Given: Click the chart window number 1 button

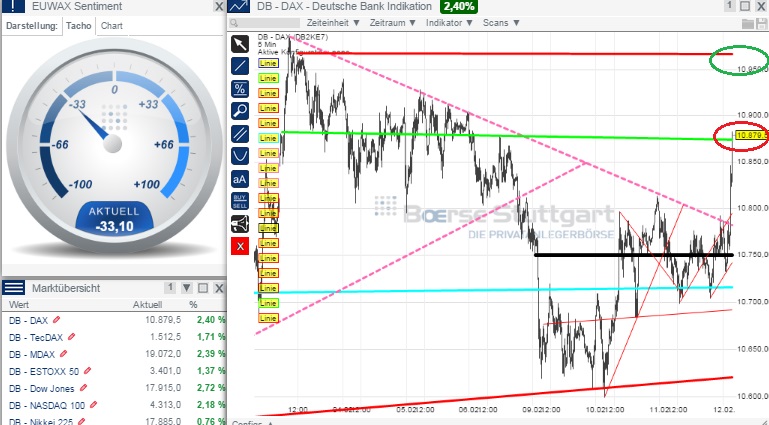Looking at the screenshot, I should coord(729,6).
